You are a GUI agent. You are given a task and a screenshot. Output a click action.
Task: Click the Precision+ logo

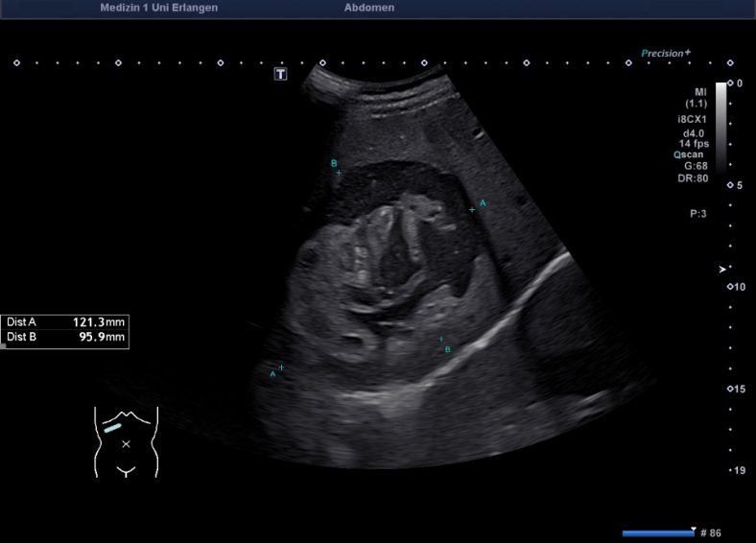[667, 54]
